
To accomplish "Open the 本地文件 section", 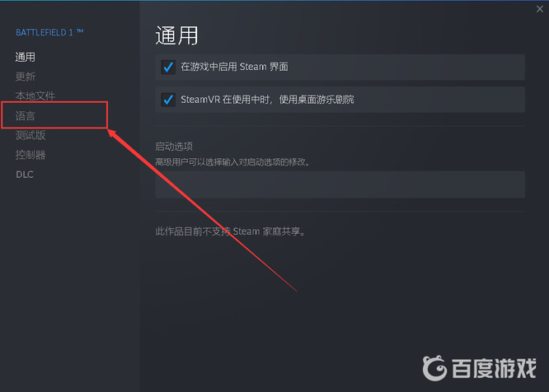I will (x=35, y=96).
